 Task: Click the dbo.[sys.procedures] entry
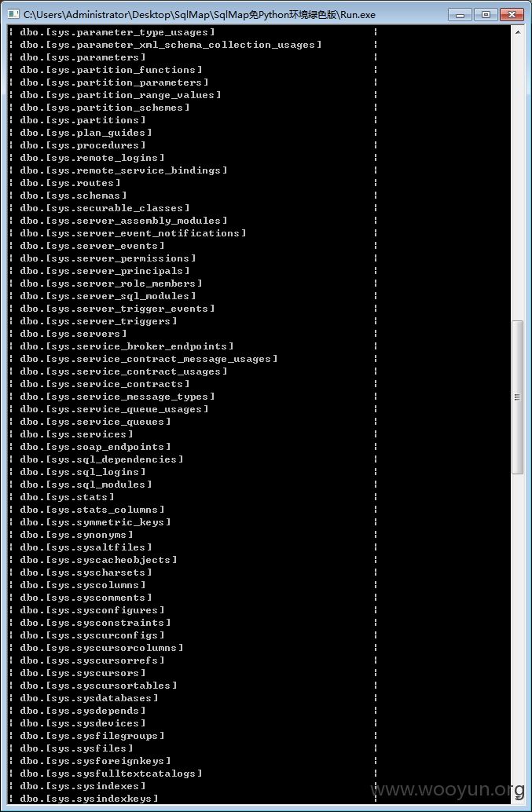point(83,145)
